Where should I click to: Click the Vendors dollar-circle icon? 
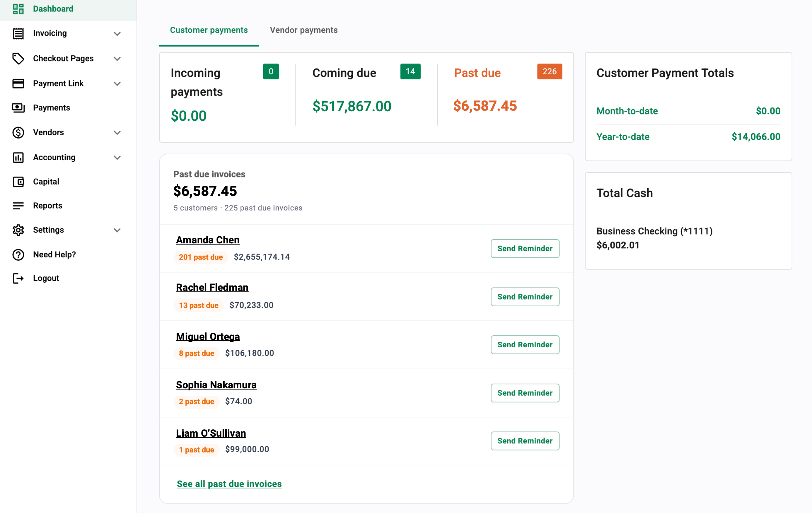tap(18, 132)
